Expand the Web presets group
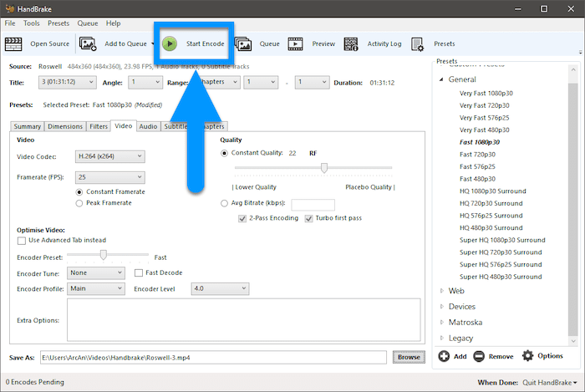Viewport: 585px width, 392px height. point(442,291)
